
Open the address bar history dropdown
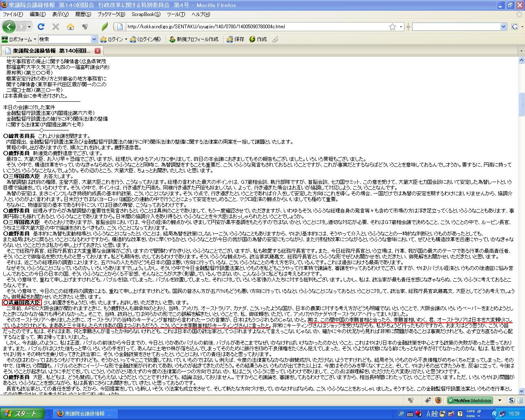pyautogui.click(x=402, y=27)
